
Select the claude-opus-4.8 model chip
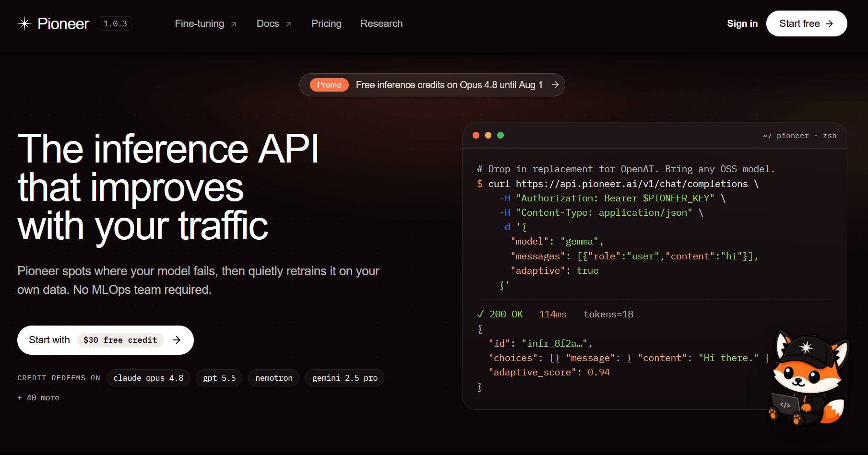click(148, 378)
